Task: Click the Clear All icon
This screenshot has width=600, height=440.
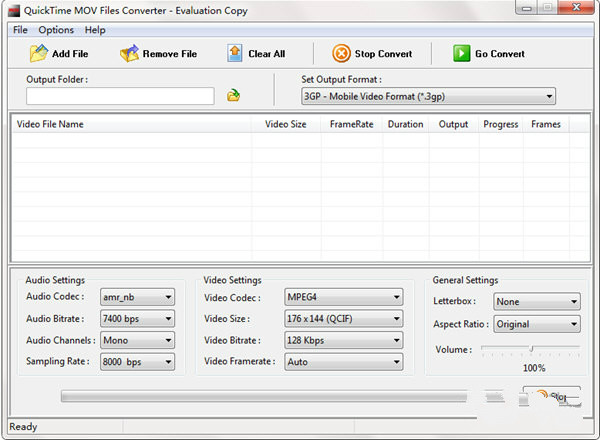Action: pyautogui.click(x=235, y=53)
